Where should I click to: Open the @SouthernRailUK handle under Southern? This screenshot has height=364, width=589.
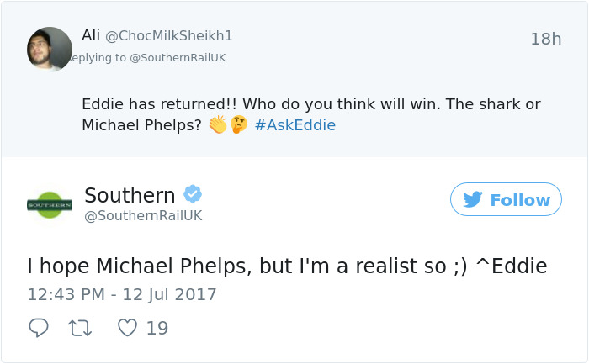tap(143, 216)
